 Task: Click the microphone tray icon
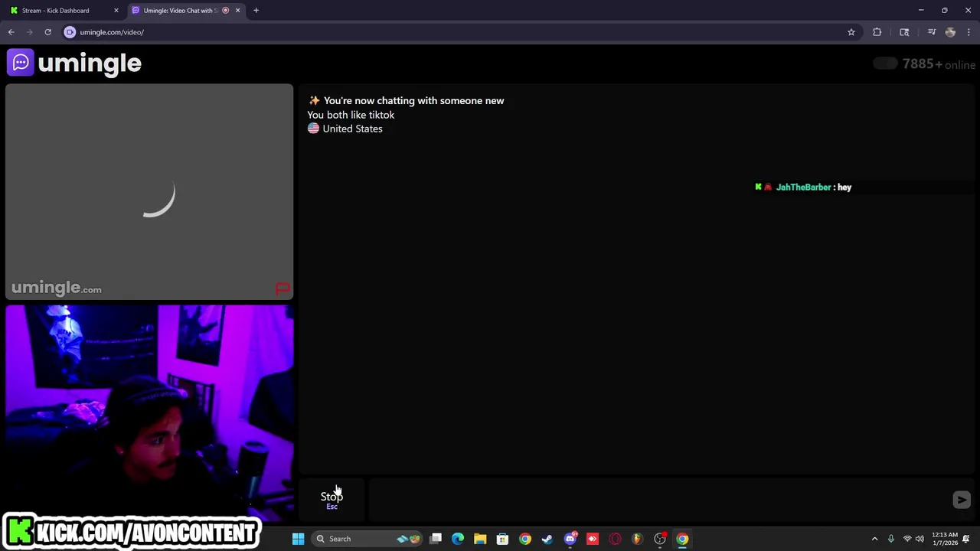[890, 539]
